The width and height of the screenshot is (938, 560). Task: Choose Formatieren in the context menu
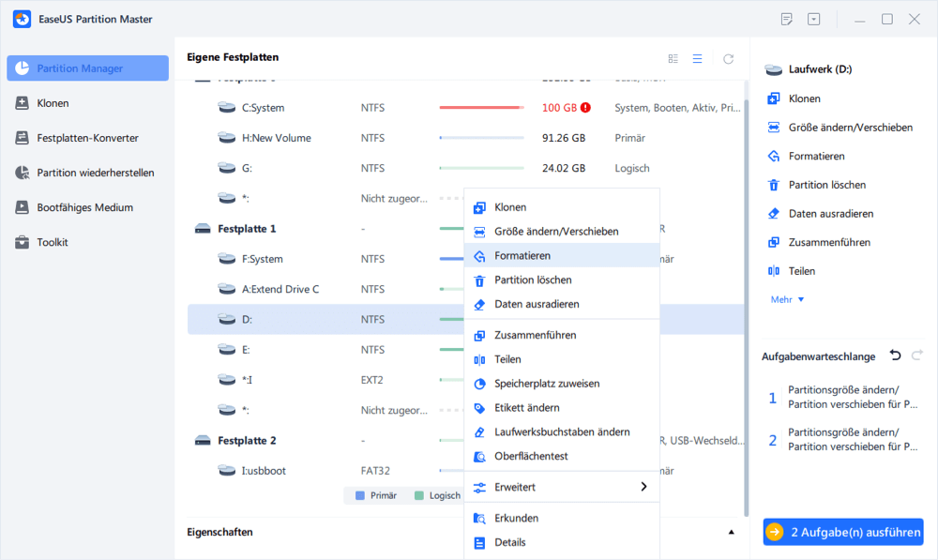click(x=562, y=255)
